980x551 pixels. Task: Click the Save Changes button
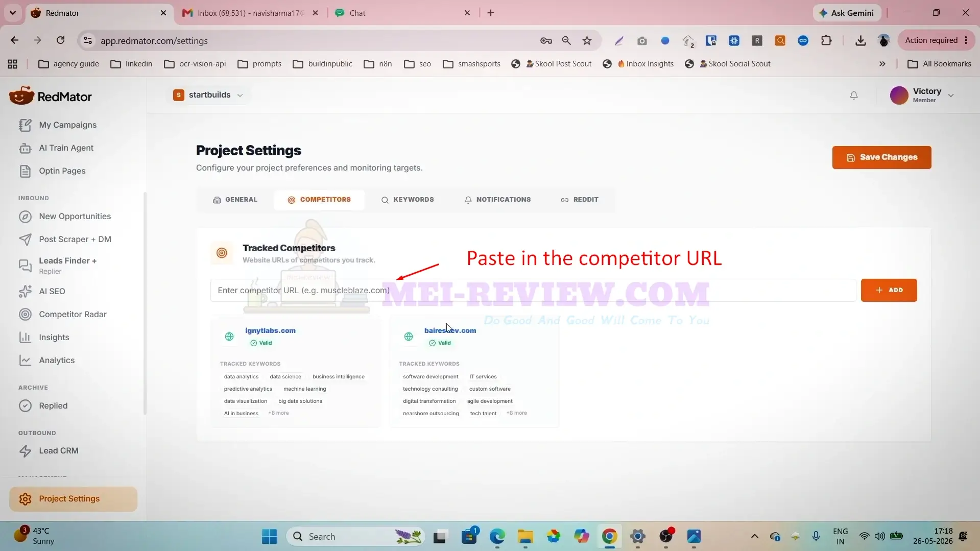[881, 157]
